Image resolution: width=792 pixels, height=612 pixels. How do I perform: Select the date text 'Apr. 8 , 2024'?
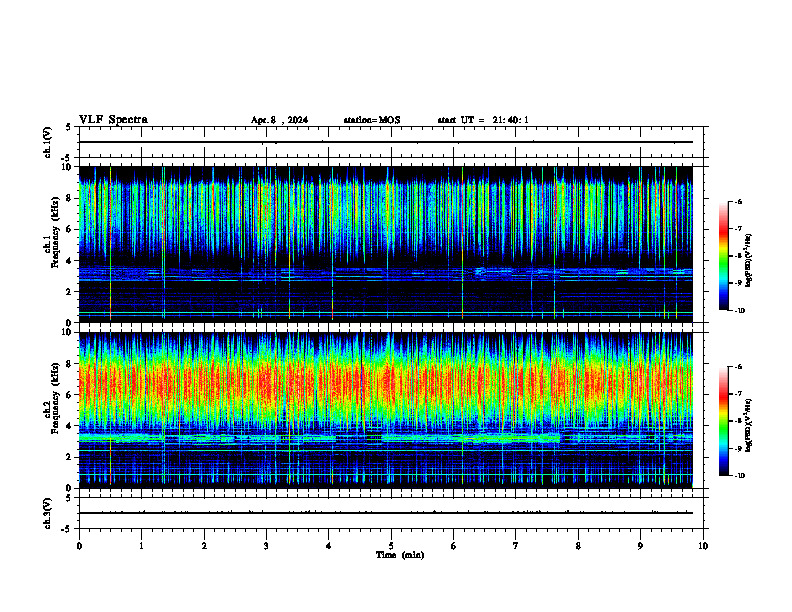click(x=279, y=120)
